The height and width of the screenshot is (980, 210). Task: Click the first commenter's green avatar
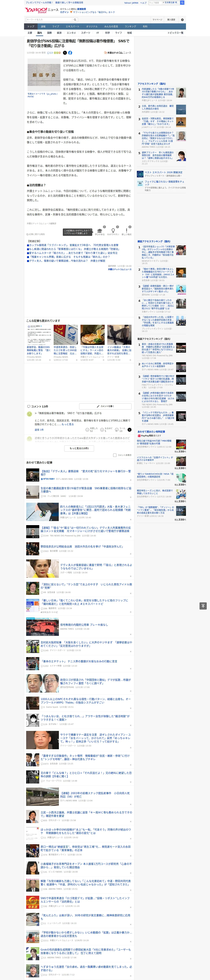point(29,414)
